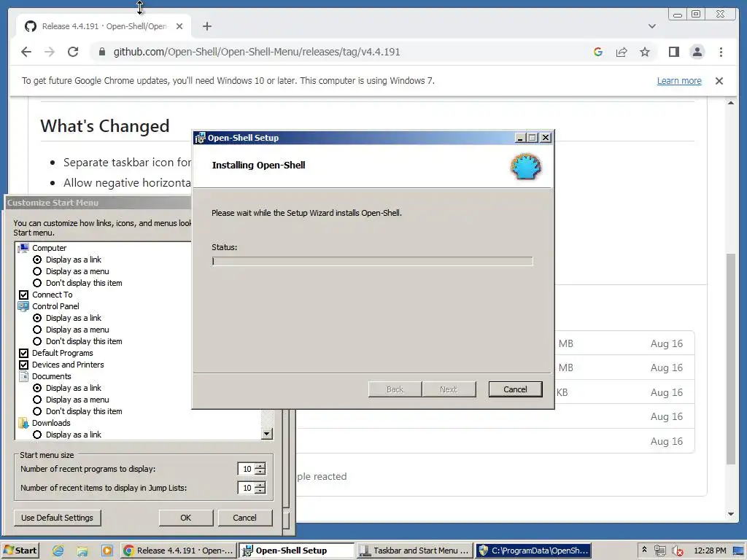
Task: Click the network tray icon
Action: coord(659,551)
